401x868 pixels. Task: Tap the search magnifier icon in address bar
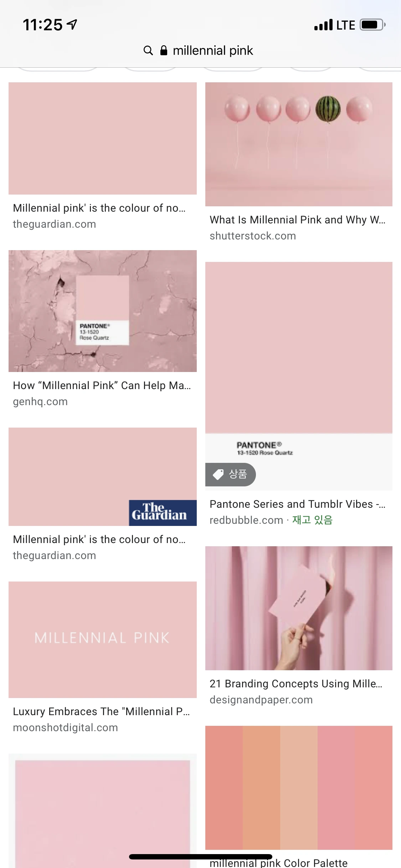click(x=148, y=51)
